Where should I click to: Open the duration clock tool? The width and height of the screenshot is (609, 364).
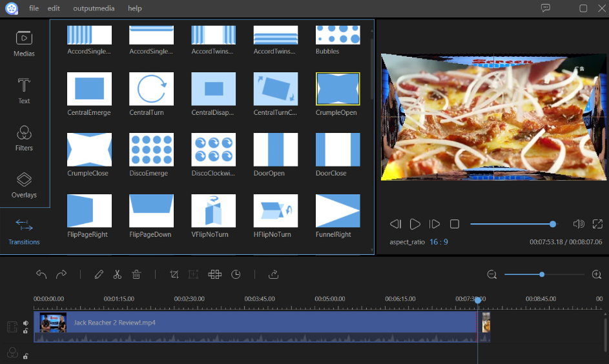(x=236, y=274)
